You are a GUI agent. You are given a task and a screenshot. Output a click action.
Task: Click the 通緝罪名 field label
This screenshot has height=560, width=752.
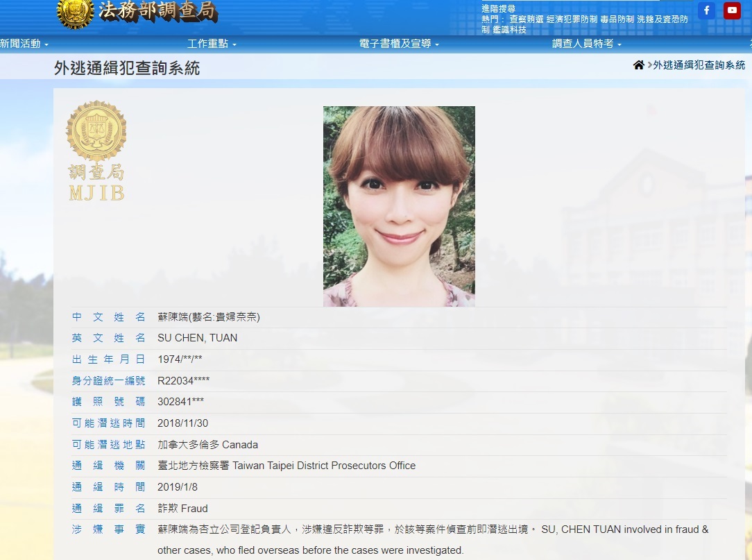coord(108,508)
